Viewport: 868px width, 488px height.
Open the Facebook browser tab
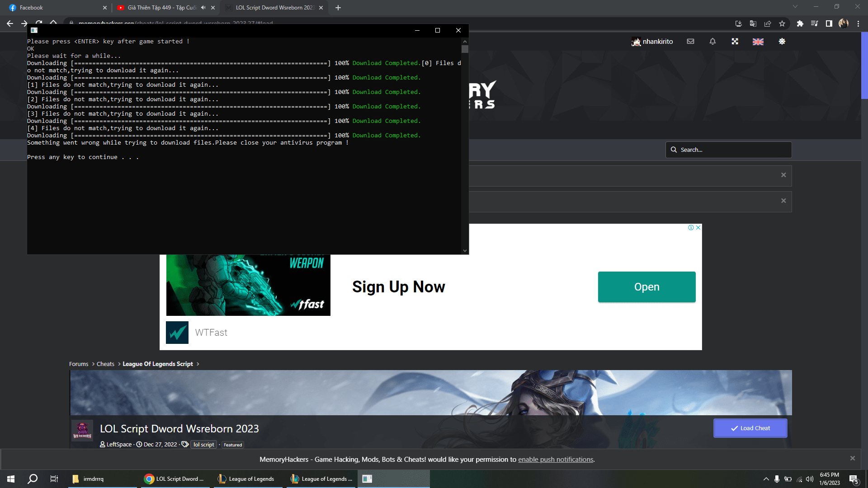[57, 8]
